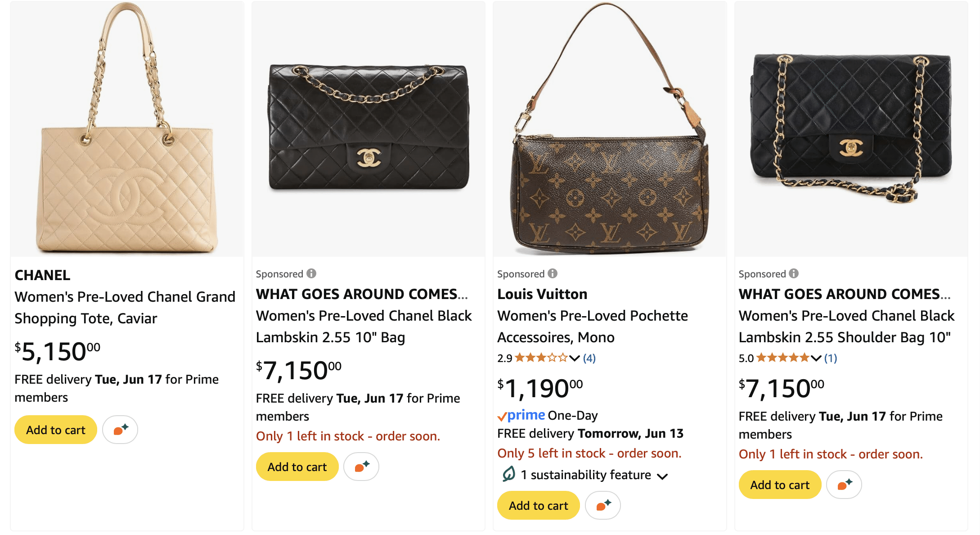The image size is (980, 535).
Task: Open the Louis Vuitton monogram pochette image
Action: (x=610, y=129)
